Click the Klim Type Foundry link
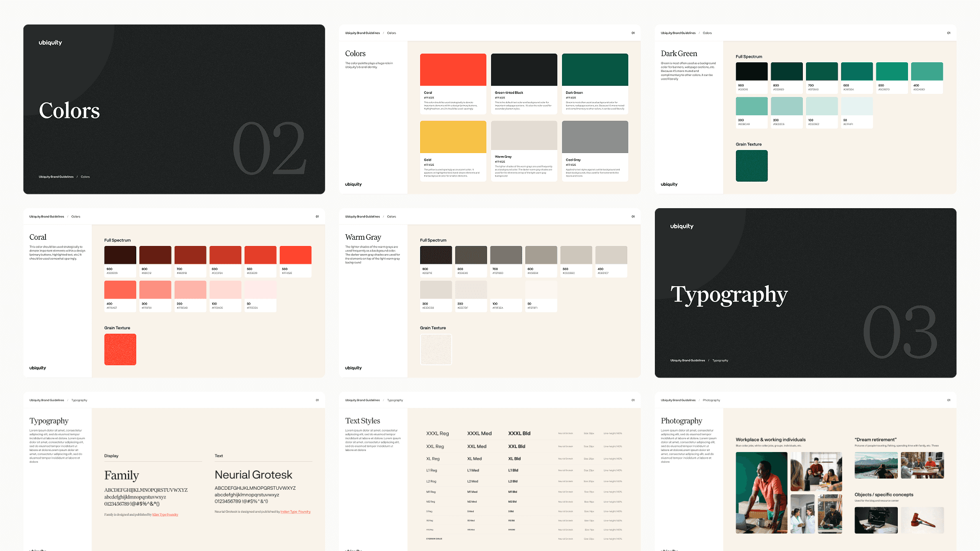 pyautogui.click(x=165, y=515)
